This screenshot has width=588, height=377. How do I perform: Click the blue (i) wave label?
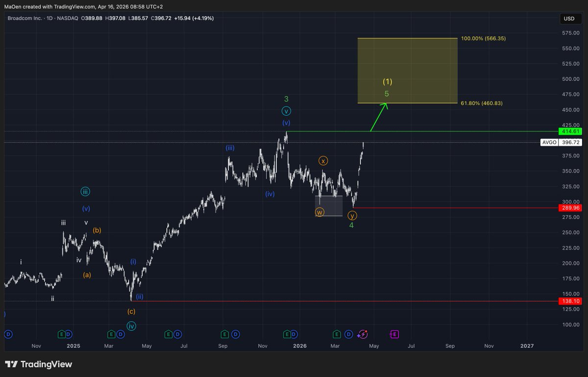(x=133, y=262)
